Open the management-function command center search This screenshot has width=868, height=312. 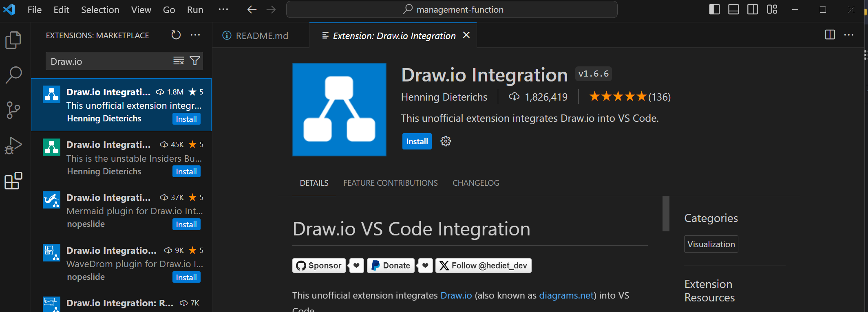tap(452, 9)
